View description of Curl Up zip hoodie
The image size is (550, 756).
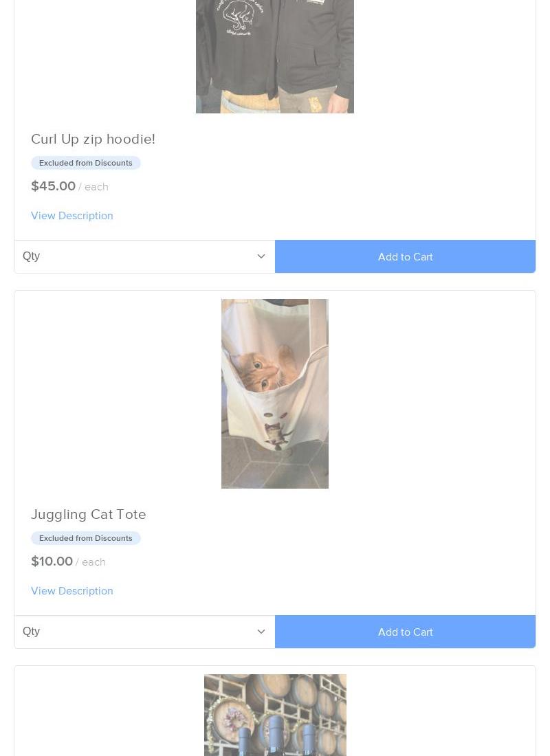[72, 216]
